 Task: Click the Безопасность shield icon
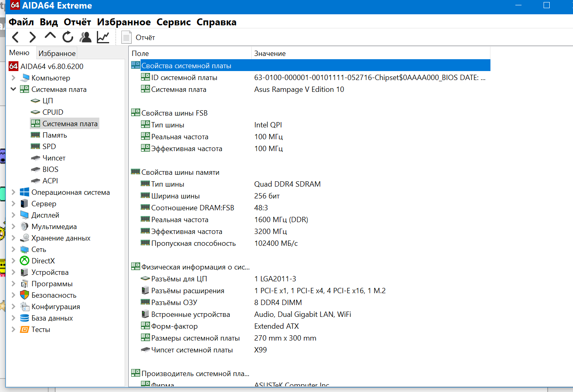[25, 295]
